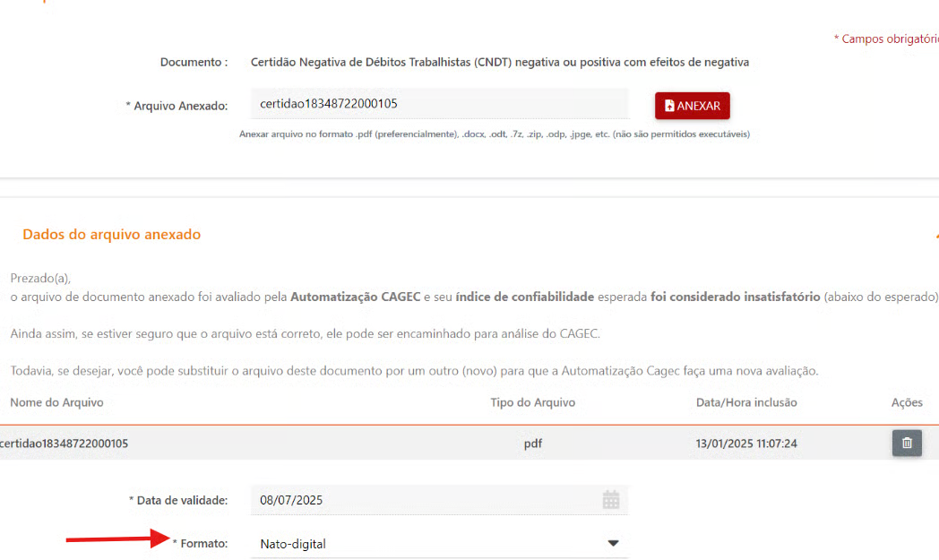Image resolution: width=939 pixels, height=560 pixels.
Task: Click the 13/01/2025 11:07:24 timestamp cell
Action: coord(746,443)
